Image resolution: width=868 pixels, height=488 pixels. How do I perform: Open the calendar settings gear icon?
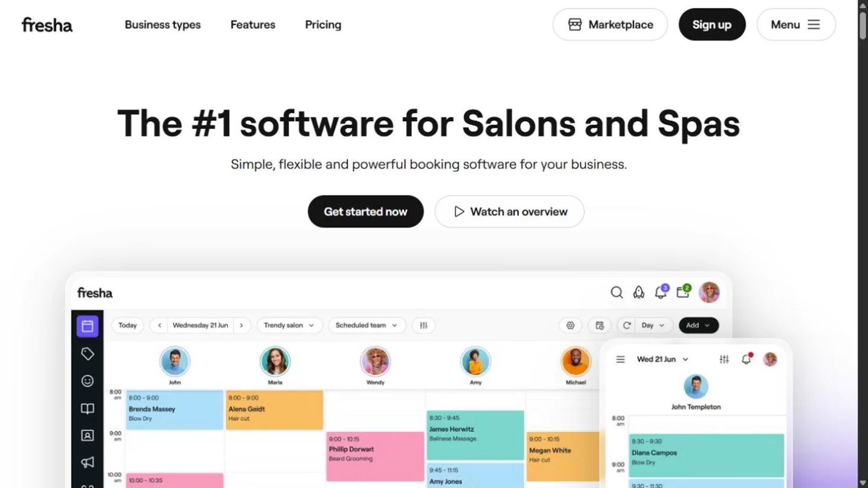coord(570,325)
